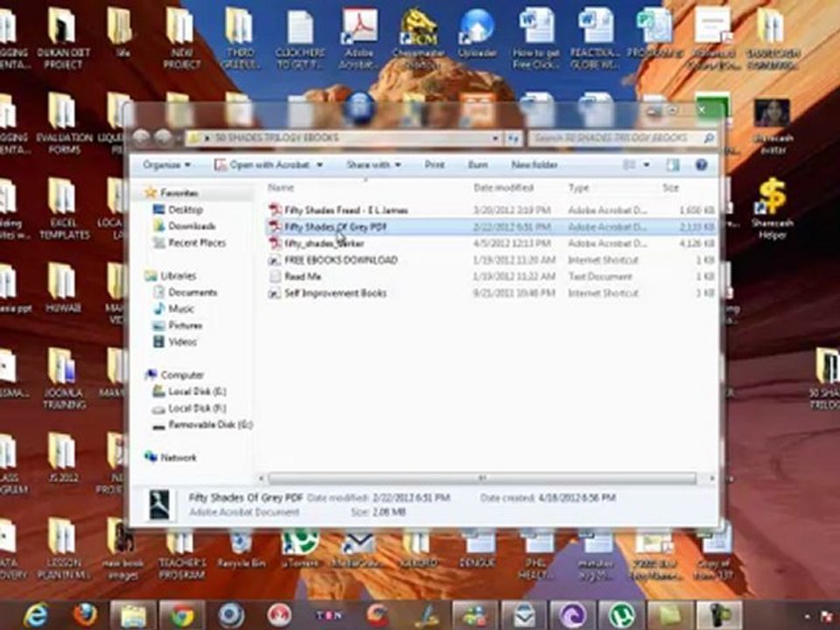
Task: Expand the Open with Acrobat dropdown arrow
Action: pos(320,165)
